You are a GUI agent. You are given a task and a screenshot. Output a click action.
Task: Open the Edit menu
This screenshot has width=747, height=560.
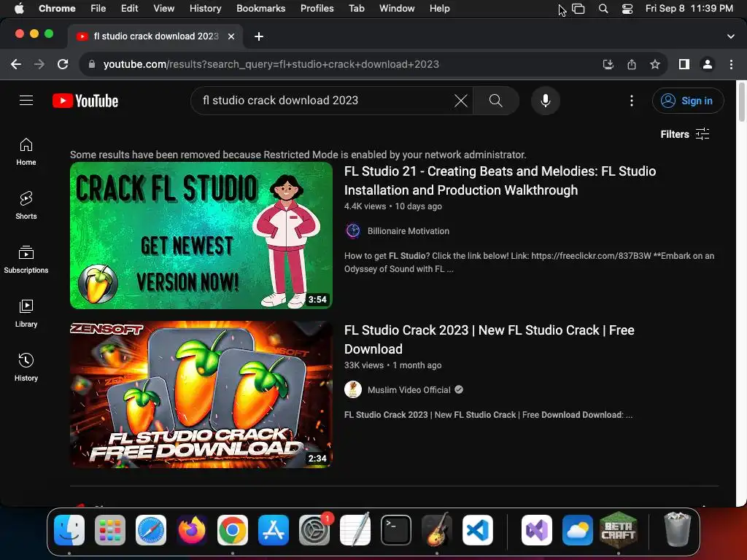[x=129, y=8]
